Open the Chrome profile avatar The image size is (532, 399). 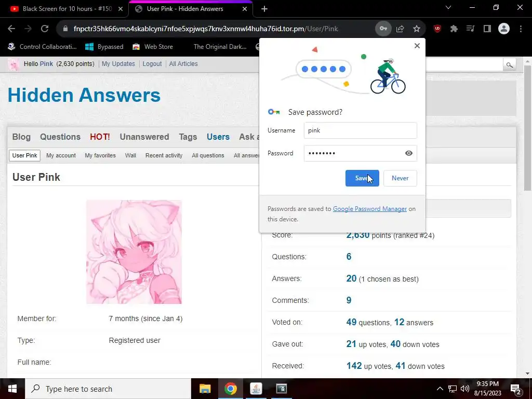(x=504, y=29)
